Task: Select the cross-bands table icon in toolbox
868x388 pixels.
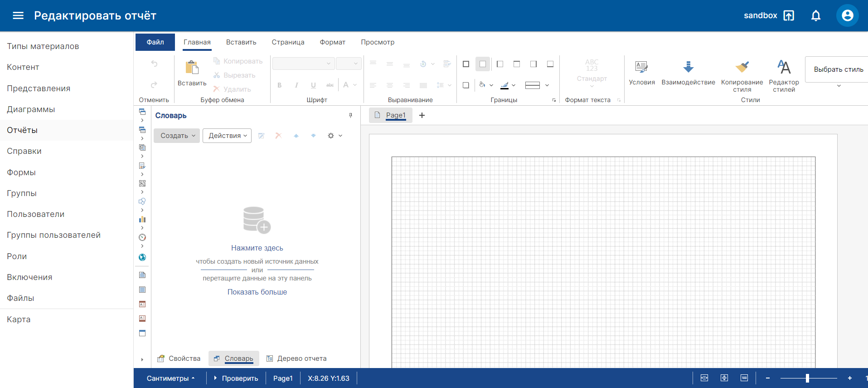Action: [142, 130]
